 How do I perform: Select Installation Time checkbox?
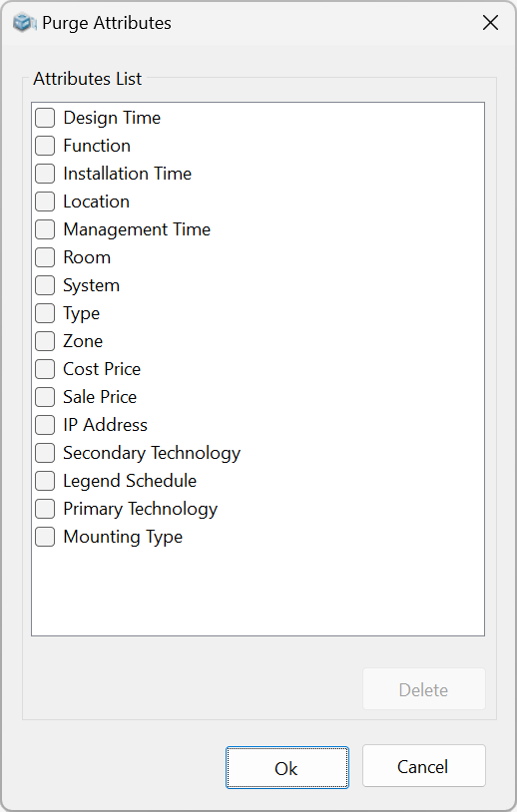point(45,174)
